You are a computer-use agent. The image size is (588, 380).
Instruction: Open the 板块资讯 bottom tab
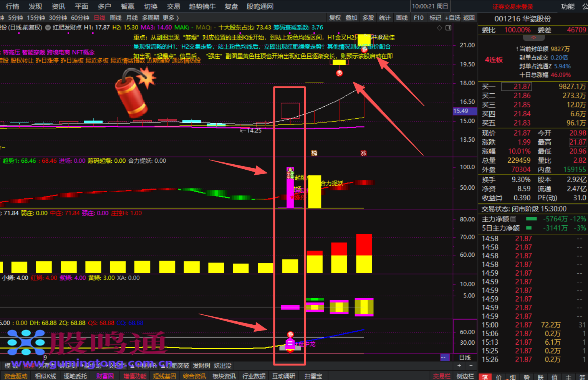point(224,376)
